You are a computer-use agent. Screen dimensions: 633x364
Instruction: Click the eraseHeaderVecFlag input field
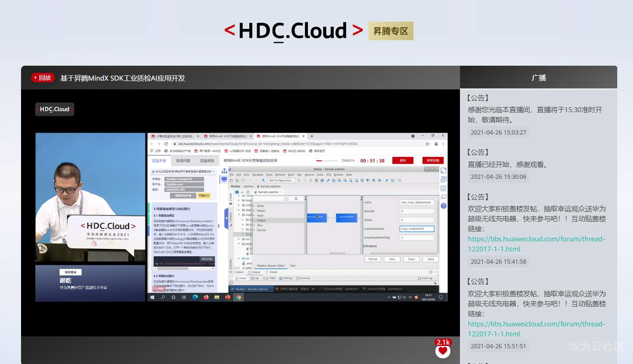417,237
